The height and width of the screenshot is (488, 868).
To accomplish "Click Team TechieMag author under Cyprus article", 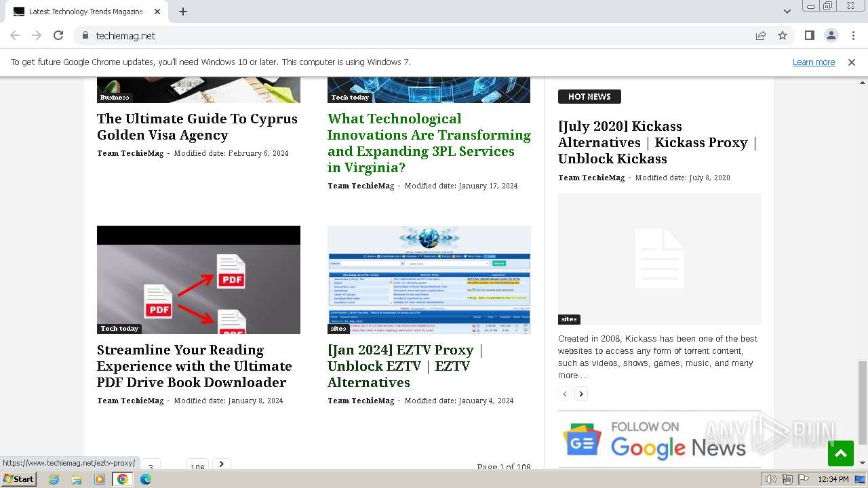I will click(130, 153).
